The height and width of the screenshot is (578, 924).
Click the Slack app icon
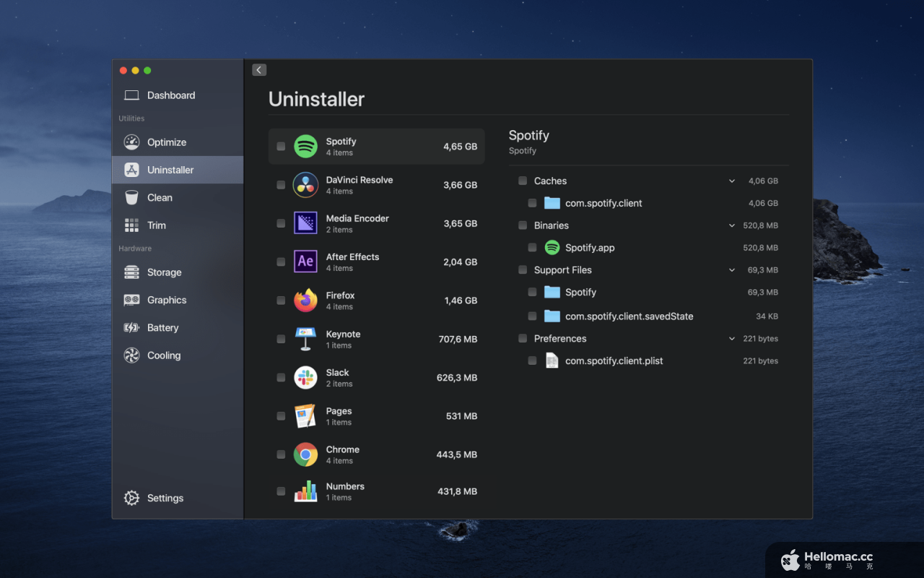(x=306, y=377)
